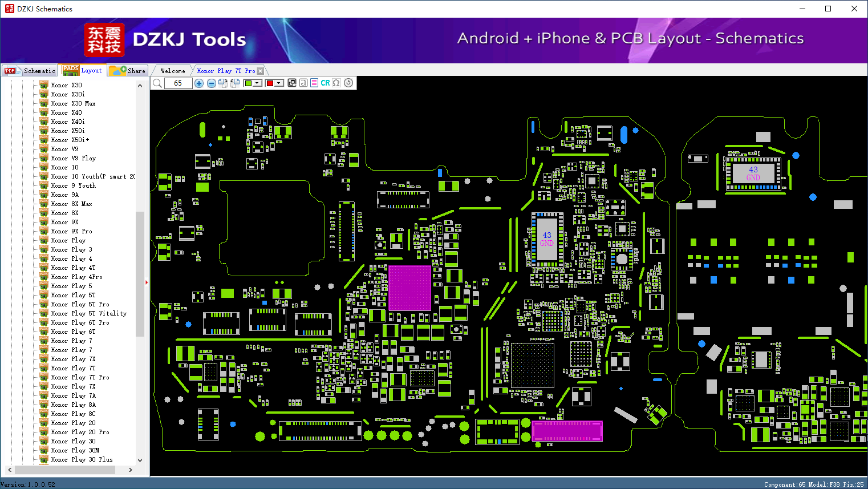
Task: Click the first rotate board icon
Action: (223, 83)
